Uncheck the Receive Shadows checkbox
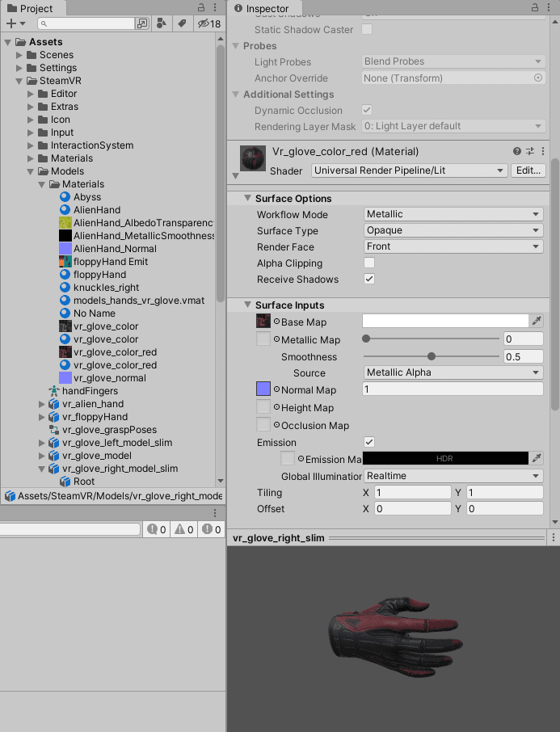The image size is (560, 732). [369, 280]
